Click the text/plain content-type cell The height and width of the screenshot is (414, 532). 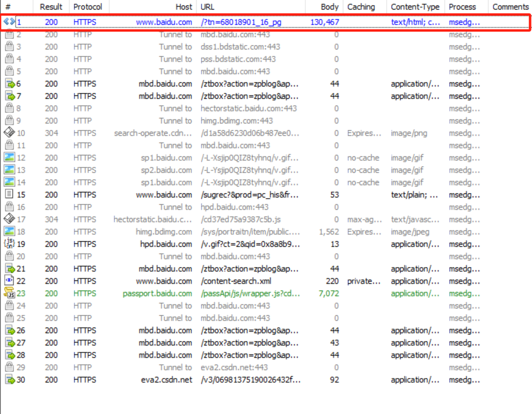pyautogui.click(x=414, y=194)
